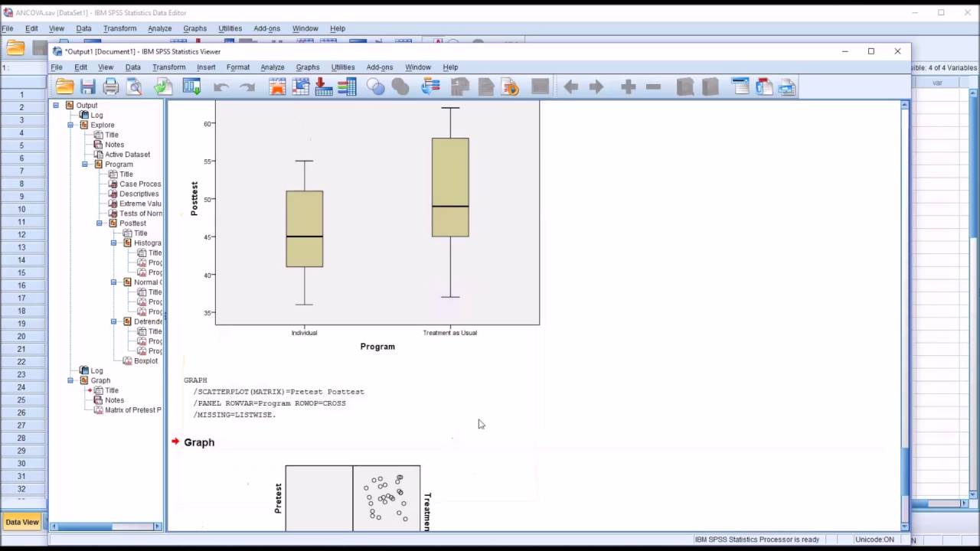
Task: Click the Undo arrow in Viewer toolbar
Action: (221, 87)
